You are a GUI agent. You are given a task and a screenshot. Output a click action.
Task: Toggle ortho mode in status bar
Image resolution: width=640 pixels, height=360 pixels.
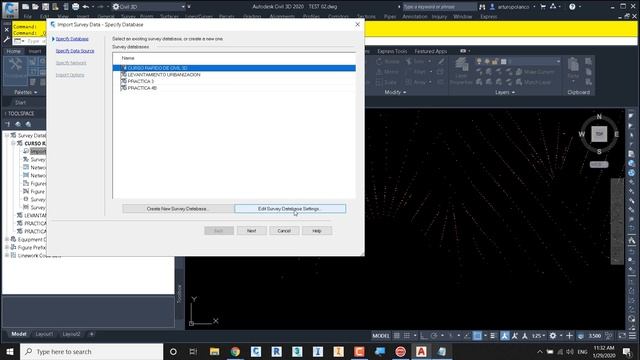pyautogui.click(x=424, y=336)
